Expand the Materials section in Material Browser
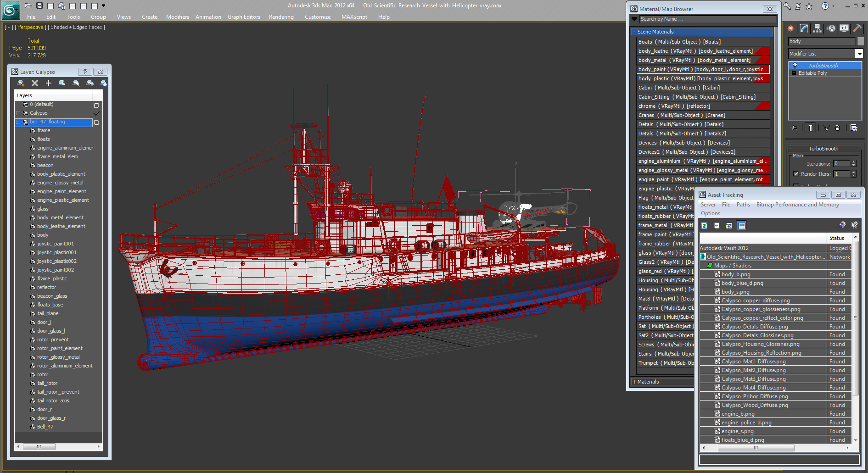 pyautogui.click(x=662, y=382)
